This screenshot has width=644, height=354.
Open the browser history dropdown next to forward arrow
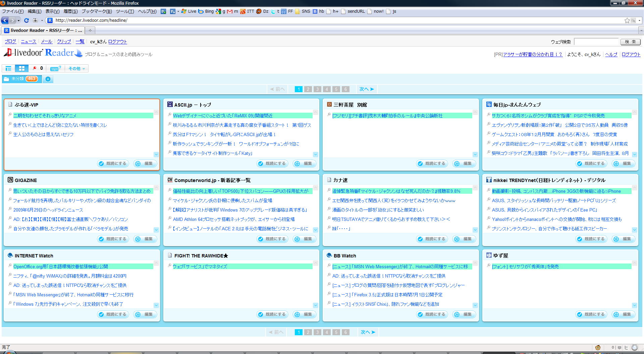[x=18, y=20]
